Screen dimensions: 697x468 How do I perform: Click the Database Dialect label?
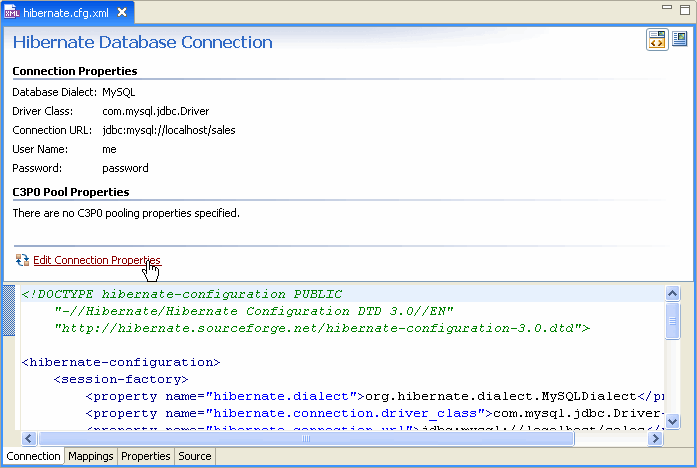pos(54,92)
